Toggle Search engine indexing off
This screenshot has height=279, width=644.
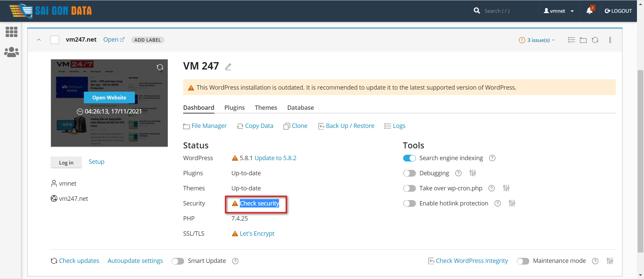tap(409, 158)
